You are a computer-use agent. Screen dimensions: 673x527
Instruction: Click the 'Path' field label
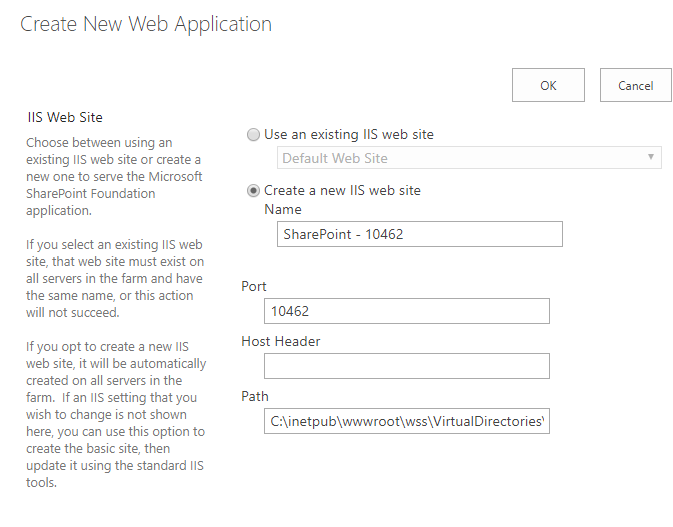pyautogui.click(x=255, y=396)
